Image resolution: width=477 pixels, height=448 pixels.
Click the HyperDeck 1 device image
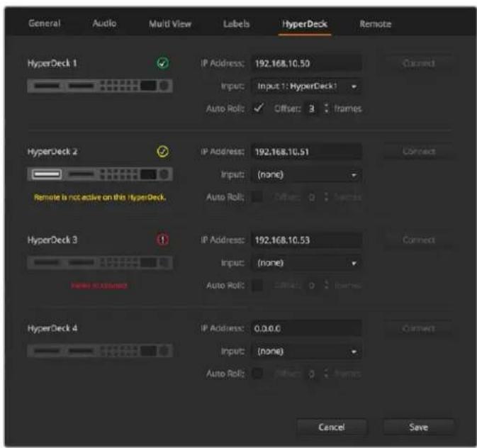pyautogui.click(x=100, y=86)
